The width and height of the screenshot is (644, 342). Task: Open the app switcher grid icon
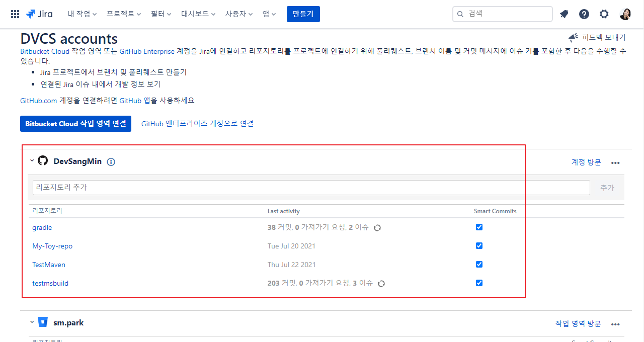(15, 14)
